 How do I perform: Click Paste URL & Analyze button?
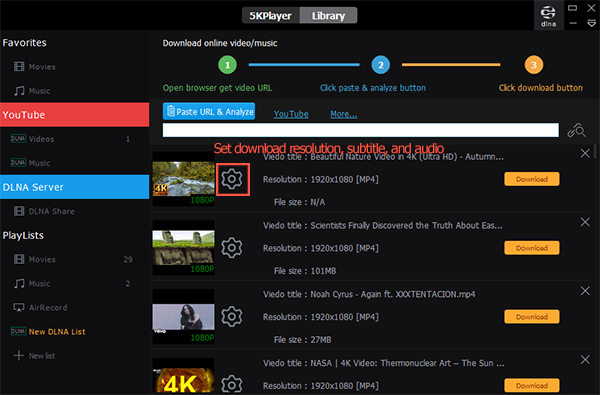[209, 111]
